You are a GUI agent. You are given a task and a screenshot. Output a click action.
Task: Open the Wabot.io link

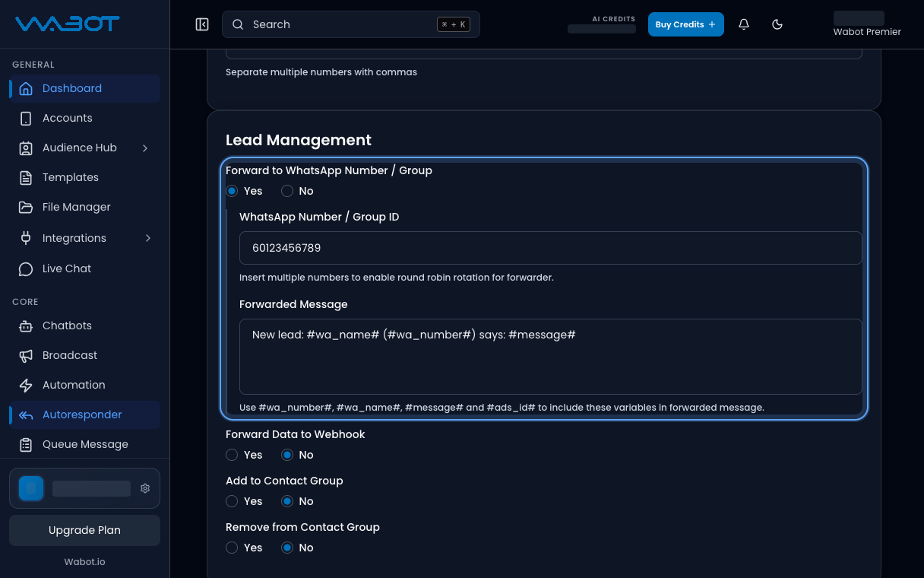pyautogui.click(x=84, y=562)
